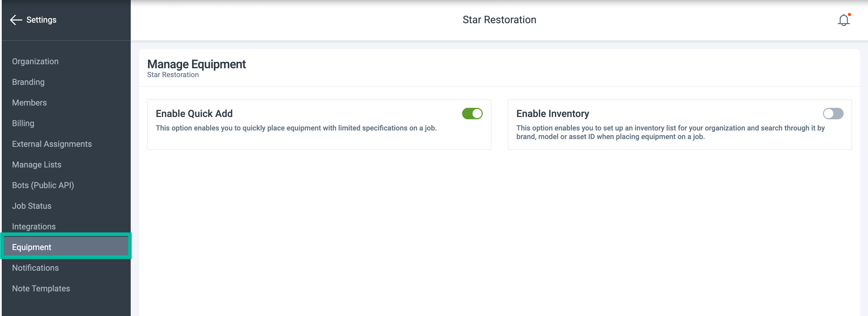Click the Quick Add description text
Screen dimensions: 868x316
tap(296, 128)
